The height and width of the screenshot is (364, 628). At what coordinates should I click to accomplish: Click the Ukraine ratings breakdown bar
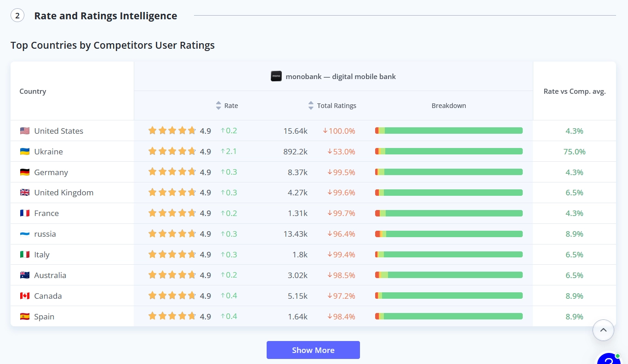[x=449, y=151]
